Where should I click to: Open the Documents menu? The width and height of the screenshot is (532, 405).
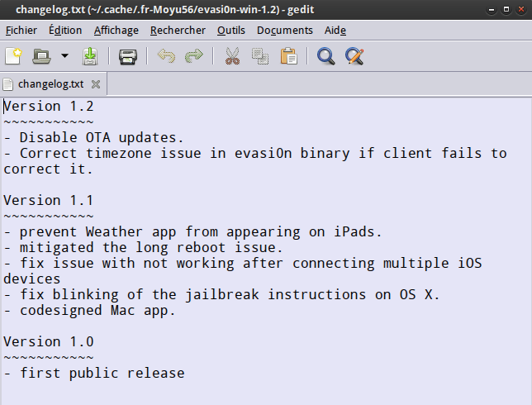pyautogui.click(x=285, y=31)
